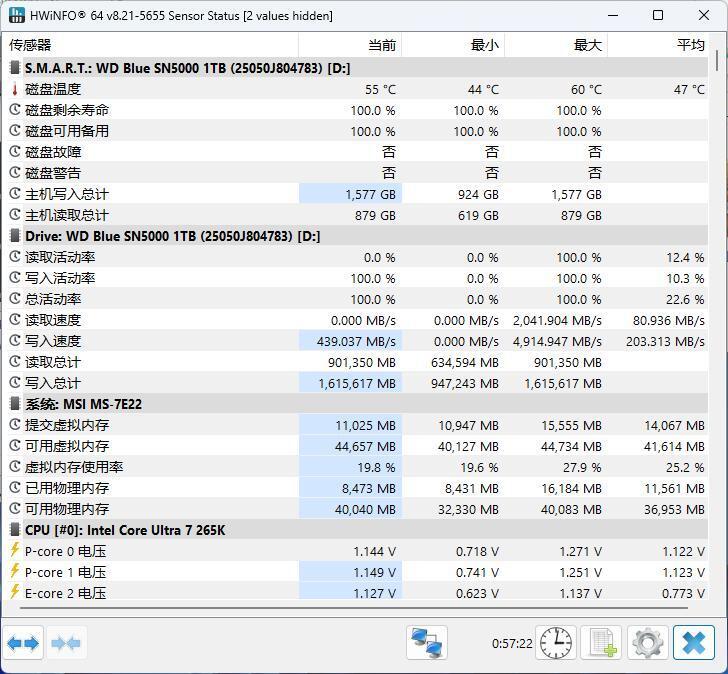Click the 传感器 column header

(151, 45)
